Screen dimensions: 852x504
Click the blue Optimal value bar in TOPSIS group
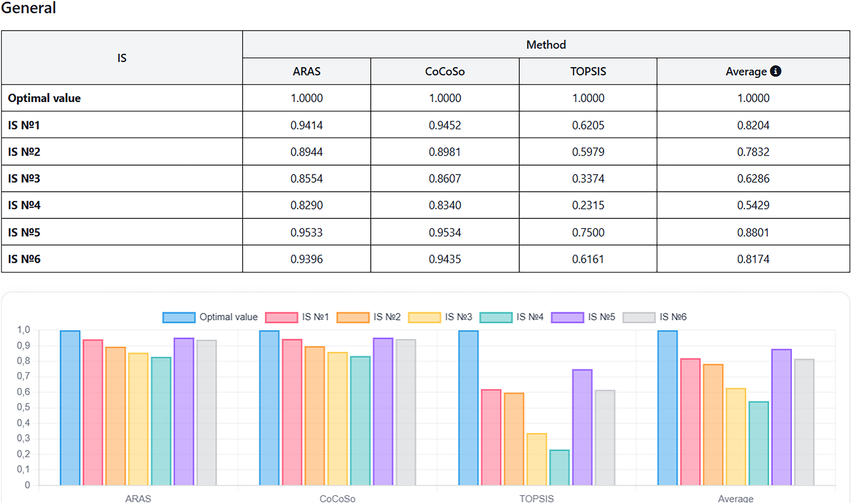tap(468, 408)
